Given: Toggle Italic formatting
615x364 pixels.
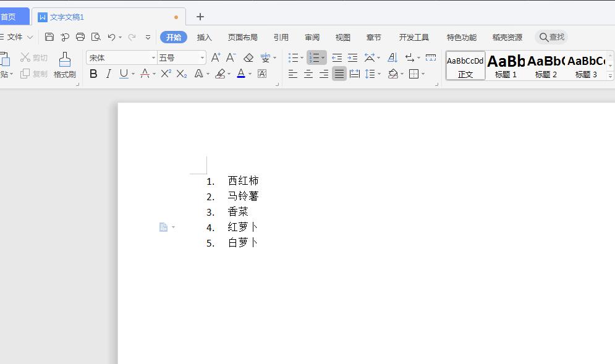Looking at the screenshot, I should tap(109, 74).
